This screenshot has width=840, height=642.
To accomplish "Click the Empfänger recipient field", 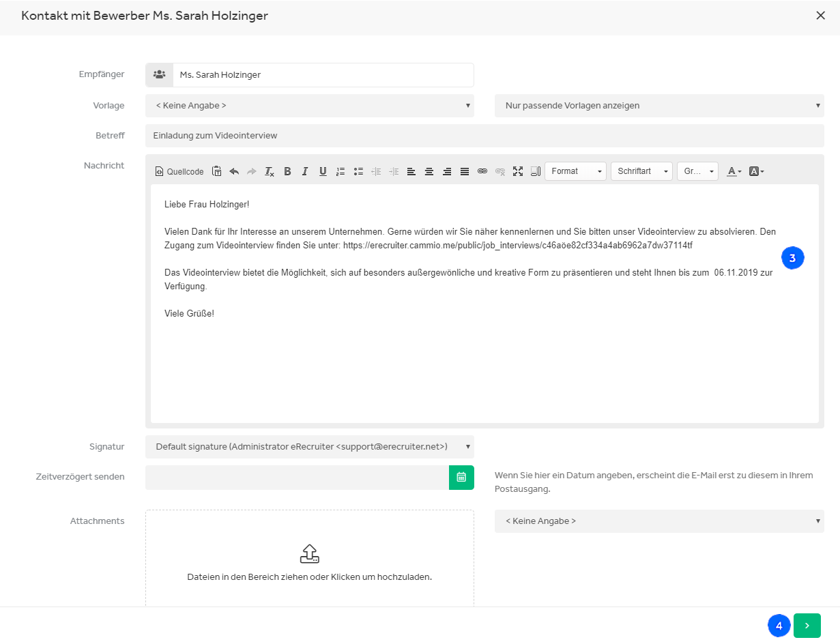I will pos(323,75).
